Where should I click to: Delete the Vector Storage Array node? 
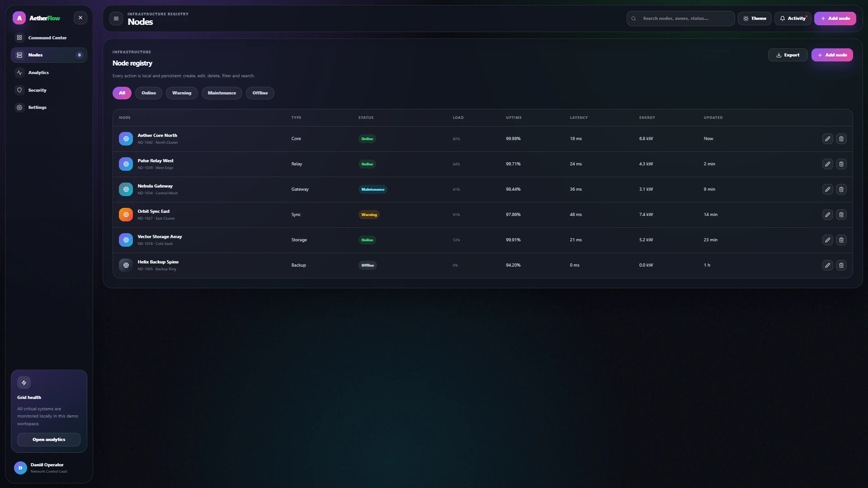[841, 240]
